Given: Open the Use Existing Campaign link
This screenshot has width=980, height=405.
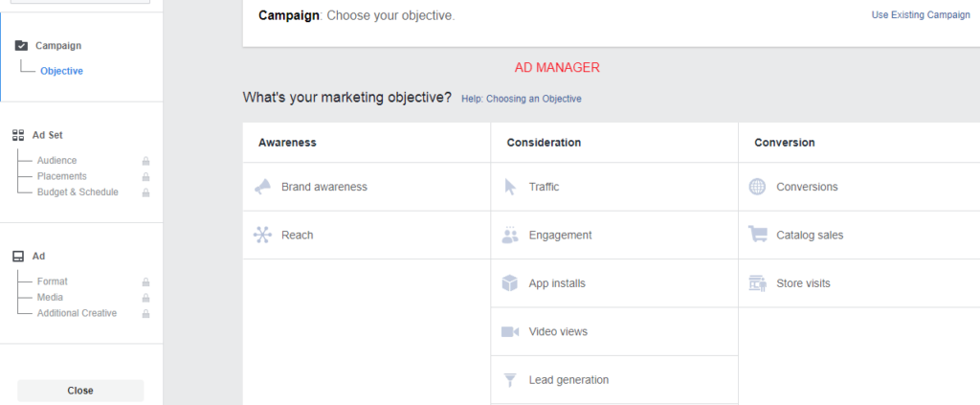Looking at the screenshot, I should 921,15.
